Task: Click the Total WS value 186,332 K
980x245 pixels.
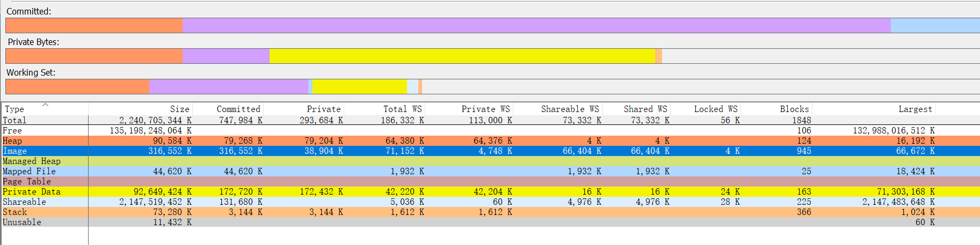Action: point(403,120)
